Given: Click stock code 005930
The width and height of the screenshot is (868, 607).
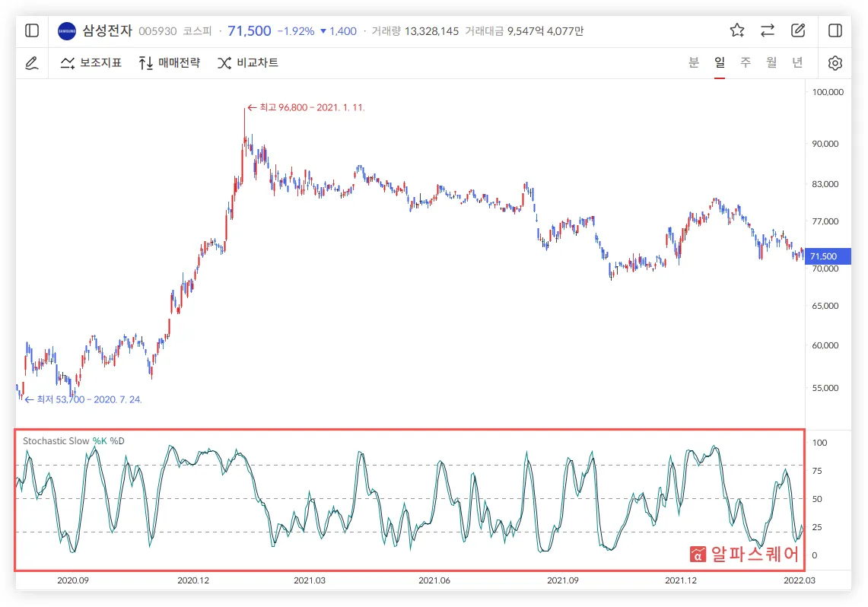Looking at the screenshot, I should 157,31.
